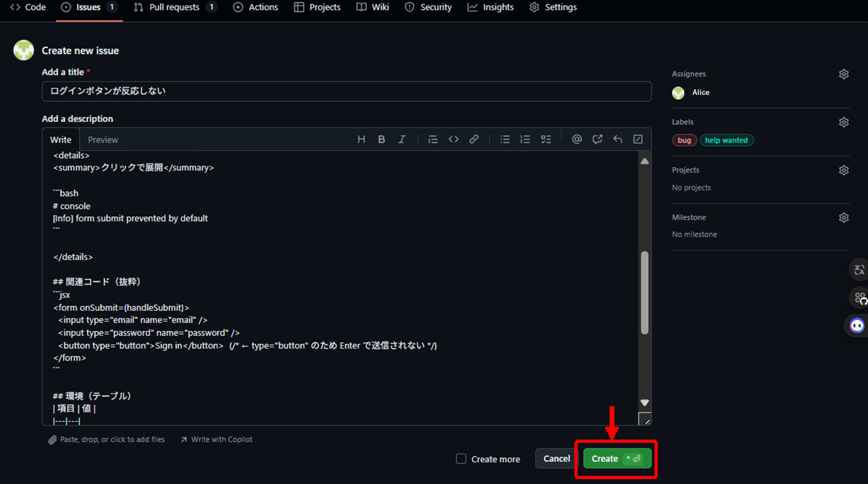Click the input type="email" code line

coord(133,320)
